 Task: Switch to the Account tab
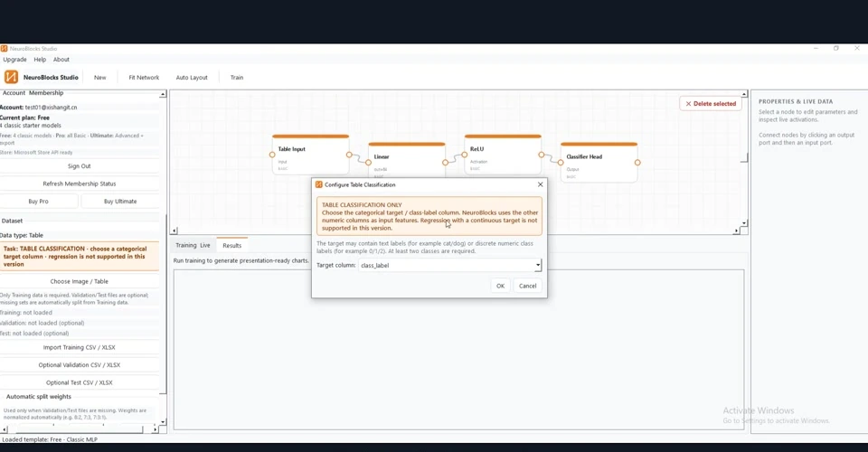[x=14, y=93]
